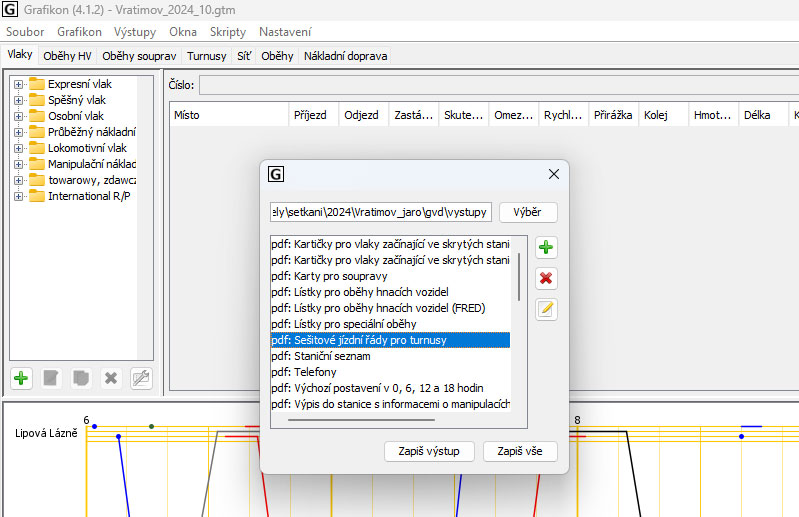Delete selected output with red X icon
799x517 pixels.
coord(545,278)
